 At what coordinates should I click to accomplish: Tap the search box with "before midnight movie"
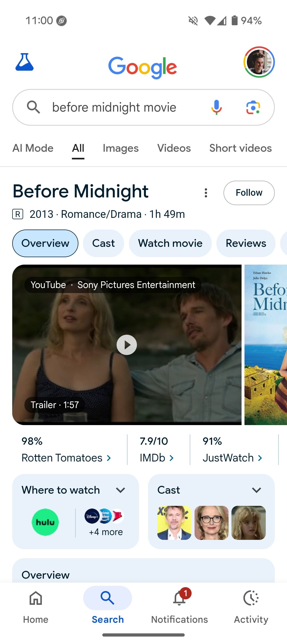click(114, 107)
